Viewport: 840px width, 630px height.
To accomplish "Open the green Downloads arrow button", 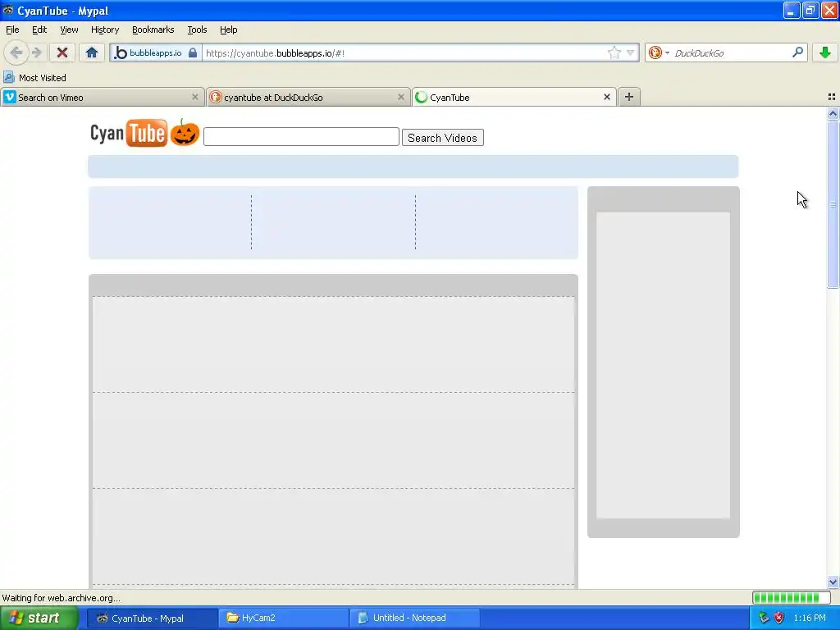I will click(825, 52).
